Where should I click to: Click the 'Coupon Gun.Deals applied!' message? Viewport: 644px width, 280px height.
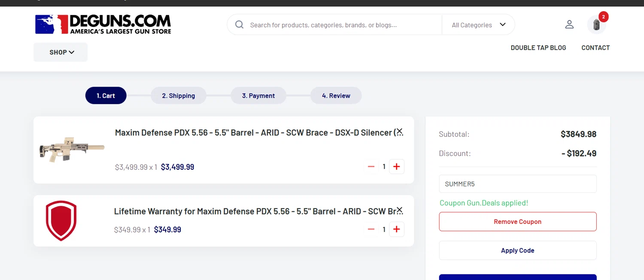coord(484,203)
